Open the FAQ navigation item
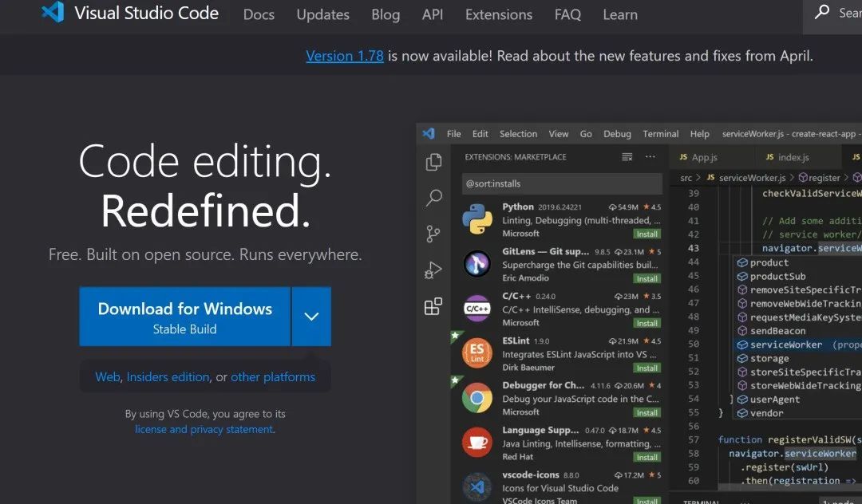The width and height of the screenshot is (862, 504). coord(568,14)
